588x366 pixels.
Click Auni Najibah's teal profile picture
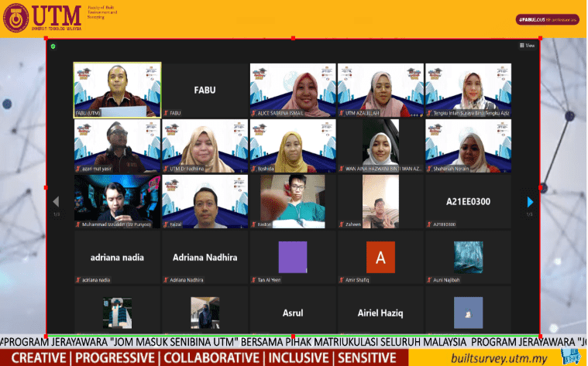pos(469,257)
